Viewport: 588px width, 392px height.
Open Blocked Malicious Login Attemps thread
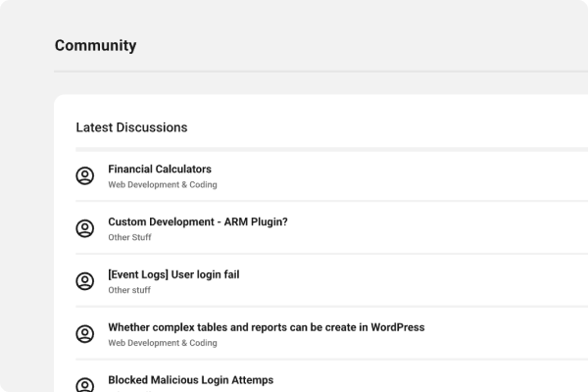190,380
